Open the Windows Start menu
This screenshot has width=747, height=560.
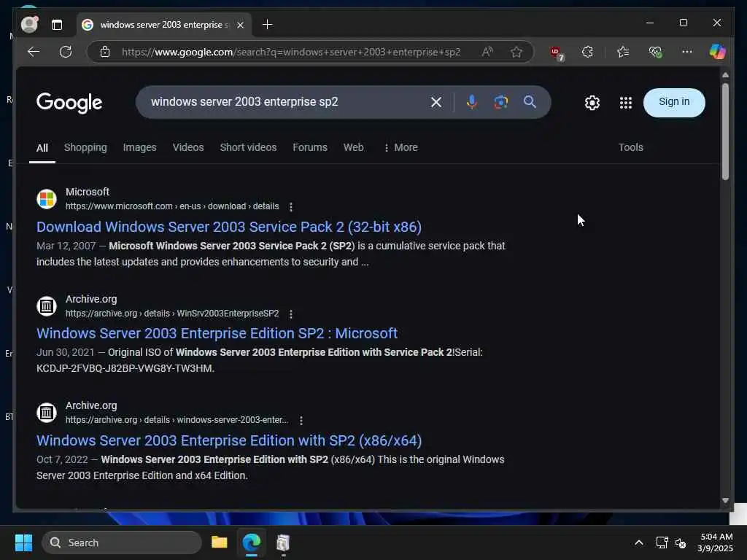click(x=23, y=542)
